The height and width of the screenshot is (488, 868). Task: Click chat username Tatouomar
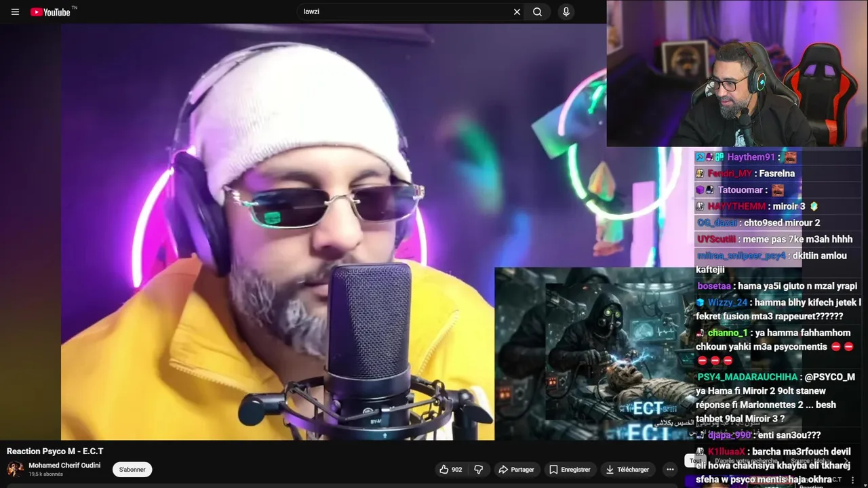coord(742,190)
